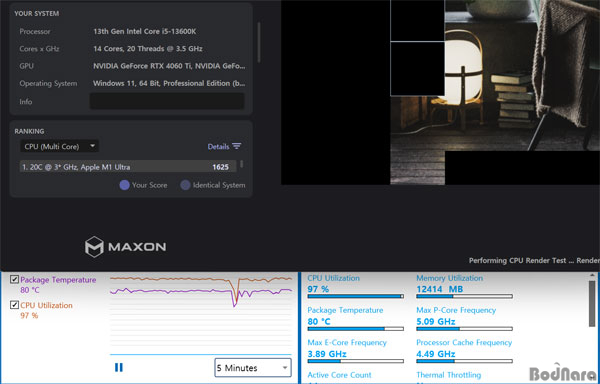600x384 pixels.
Task: Open the Details link in Ranking
Action: [218, 146]
